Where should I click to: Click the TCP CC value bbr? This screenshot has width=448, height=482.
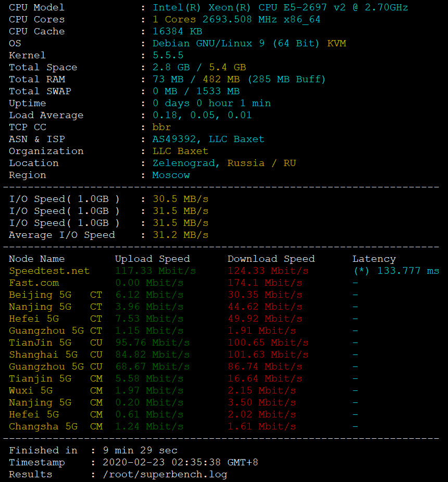[x=161, y=127]
